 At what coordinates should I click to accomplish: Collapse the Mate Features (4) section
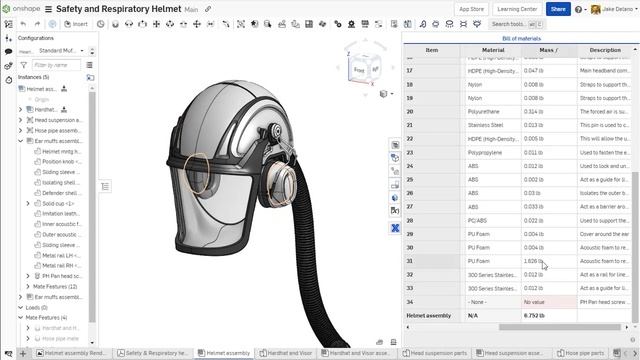pyautogui.click(x=20, y=318)
